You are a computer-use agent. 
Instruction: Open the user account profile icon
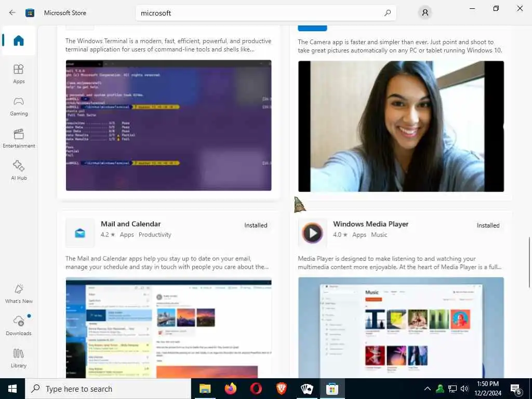pyautogui.click(x=425, y=13)
